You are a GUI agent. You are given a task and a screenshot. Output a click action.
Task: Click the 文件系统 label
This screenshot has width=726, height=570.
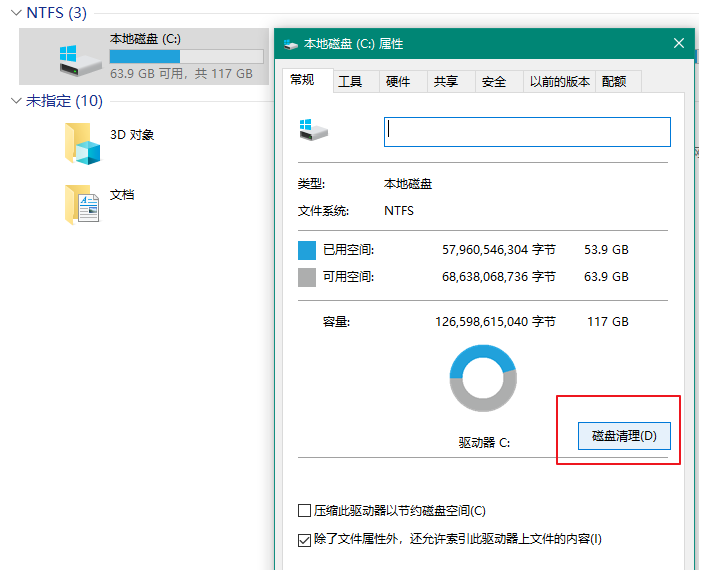(x=323, y=211)
